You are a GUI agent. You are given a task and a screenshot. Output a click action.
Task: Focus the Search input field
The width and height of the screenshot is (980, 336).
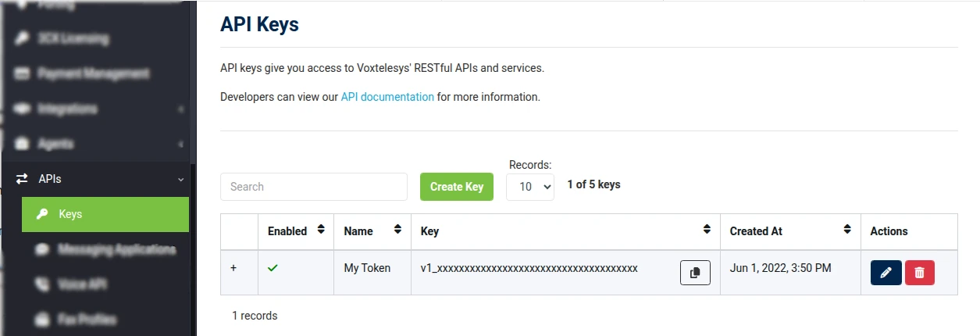tap(314, 187)
